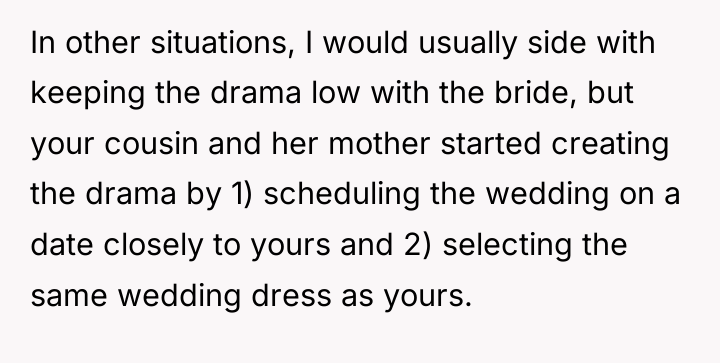Click the "2)" list marker in text
Viewport: 720px width, 363px height.
418,246
